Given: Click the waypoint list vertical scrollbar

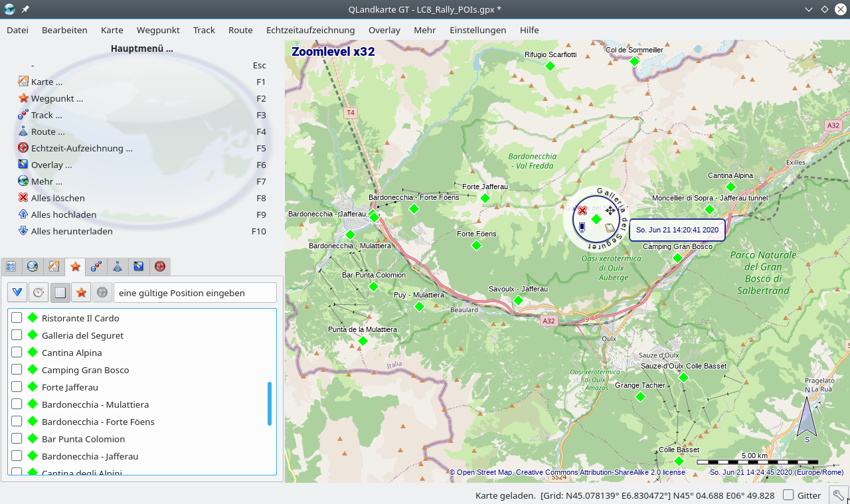Looking at the screenshot, I should (270, 403).
